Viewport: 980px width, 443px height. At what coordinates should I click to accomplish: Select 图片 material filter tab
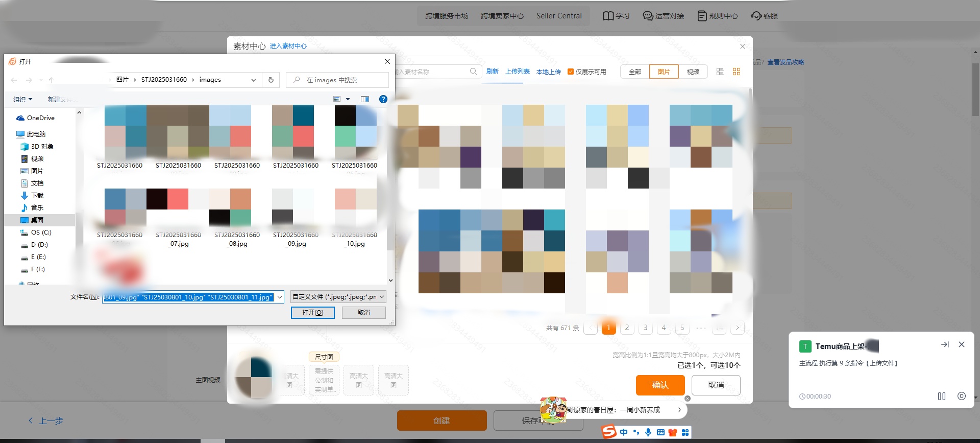(664, 72)
